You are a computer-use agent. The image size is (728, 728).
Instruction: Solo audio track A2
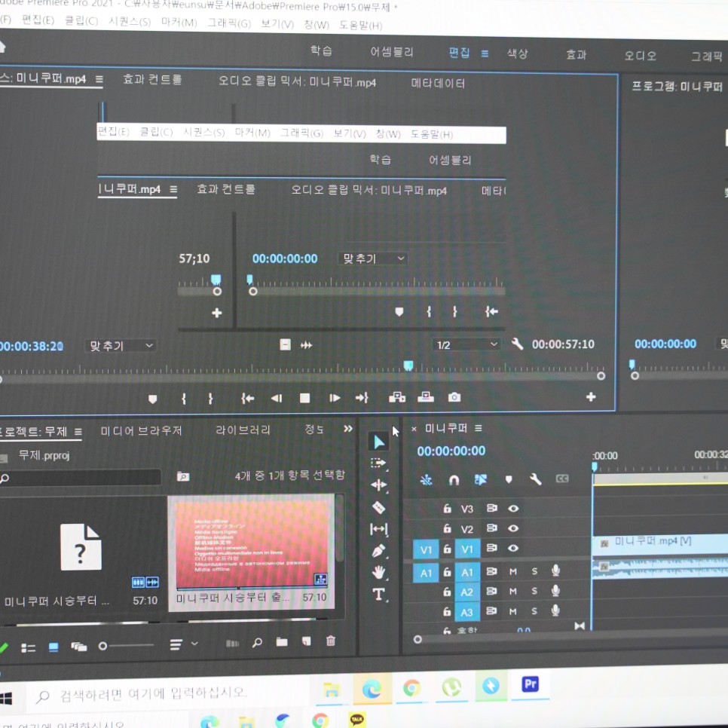click(x=534, y=591)
